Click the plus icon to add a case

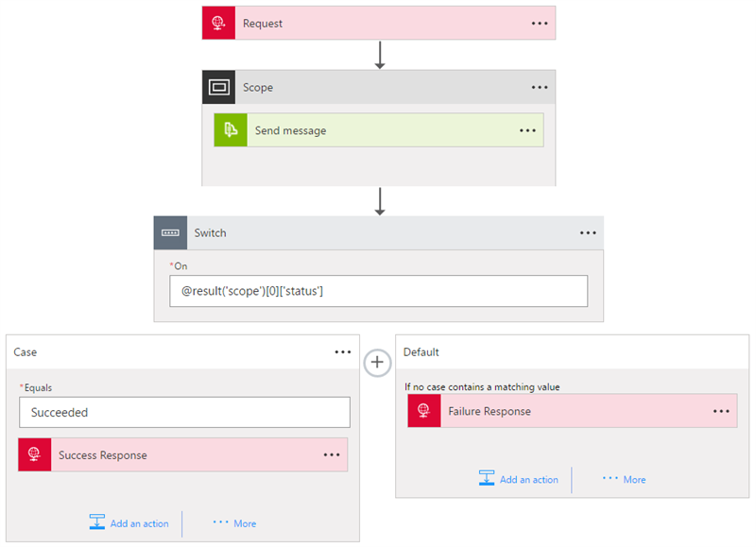coord(377,362)
